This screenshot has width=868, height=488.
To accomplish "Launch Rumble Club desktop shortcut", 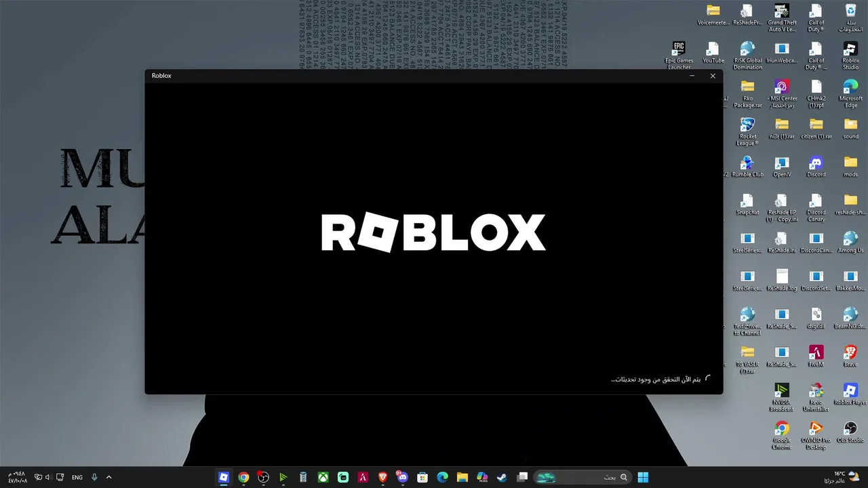I will (747, 167).
